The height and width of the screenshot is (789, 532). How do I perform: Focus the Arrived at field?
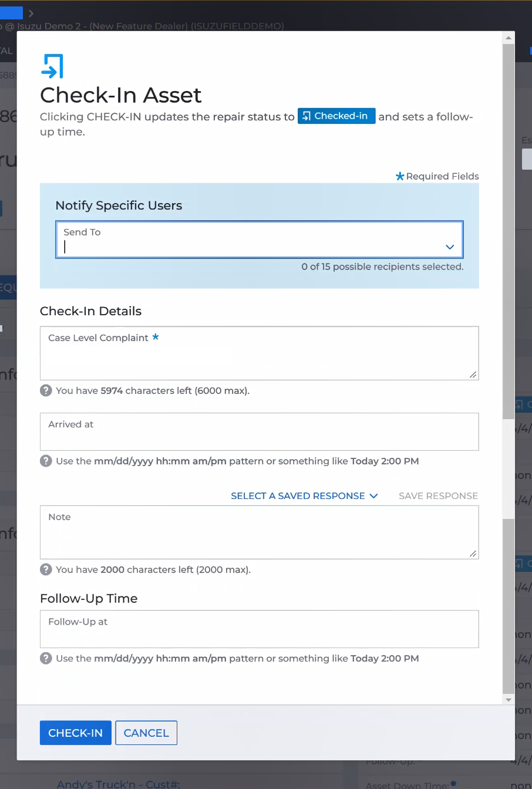(259, 436)
